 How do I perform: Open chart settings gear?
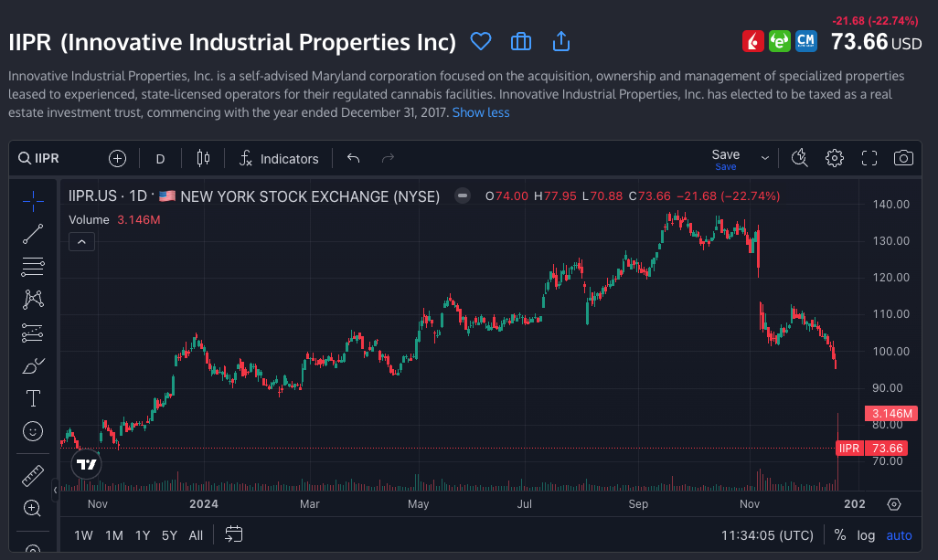click(x=835, y=158)
